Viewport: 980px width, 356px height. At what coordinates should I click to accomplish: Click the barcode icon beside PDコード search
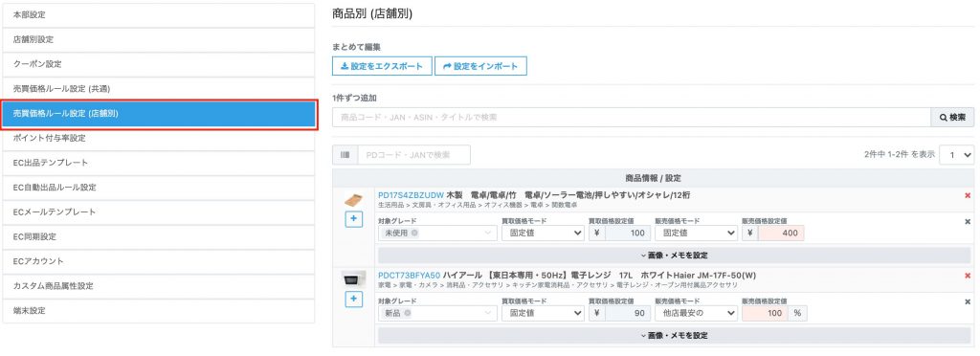click(x=345, y=155)
